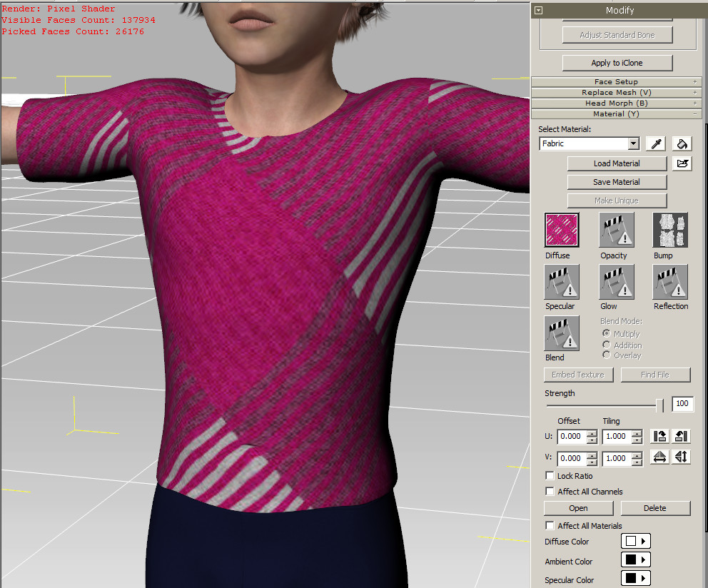Increase V Offset with the up arrow
This screenshot has width=708, height=588.
pyautogui.click(x=592, y=456)
